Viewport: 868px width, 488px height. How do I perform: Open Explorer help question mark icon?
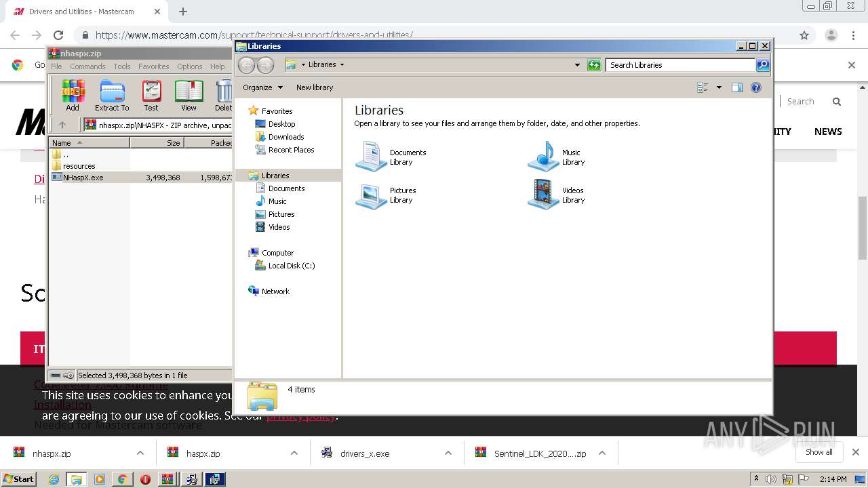click(756, 87)
